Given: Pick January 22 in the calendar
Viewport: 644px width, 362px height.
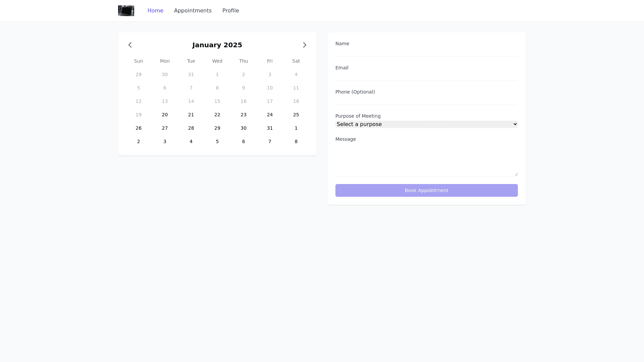Looking at the screenshot, I should coord(217,115).
